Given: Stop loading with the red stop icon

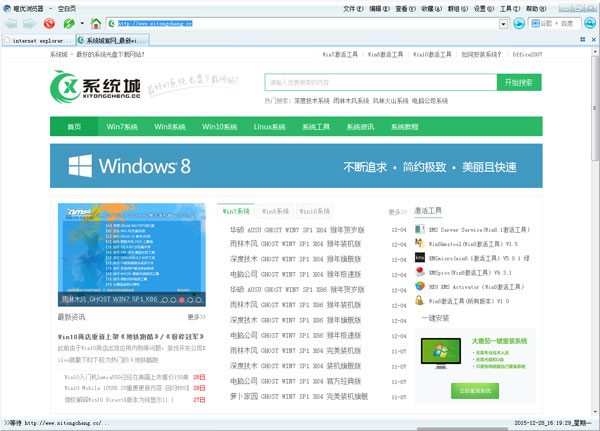Looking at the screenshot, I should point(49,24).
